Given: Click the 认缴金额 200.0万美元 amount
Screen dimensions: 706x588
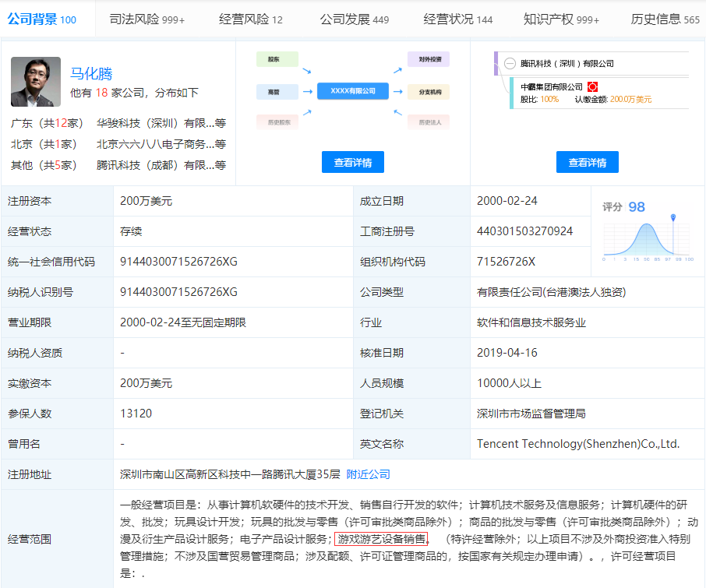Looking at the screenshot, I should [613, 100].
